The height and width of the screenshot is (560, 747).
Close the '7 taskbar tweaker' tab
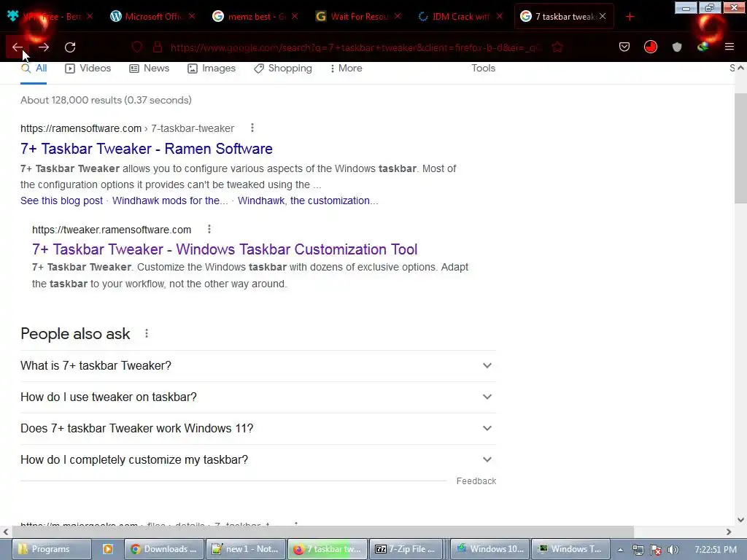(x=603, y=16)
